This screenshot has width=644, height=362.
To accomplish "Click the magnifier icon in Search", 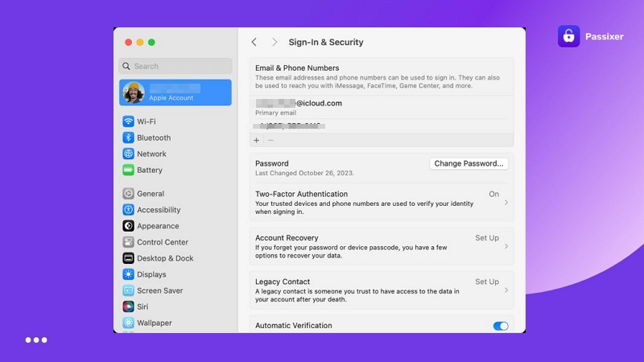I will coord(126,66).
